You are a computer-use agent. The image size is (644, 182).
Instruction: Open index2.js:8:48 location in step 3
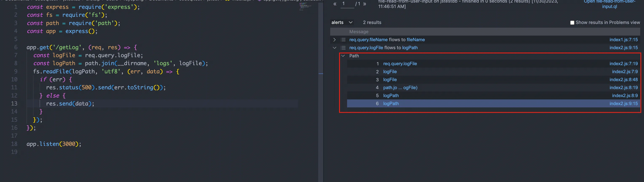click(624, 80)
